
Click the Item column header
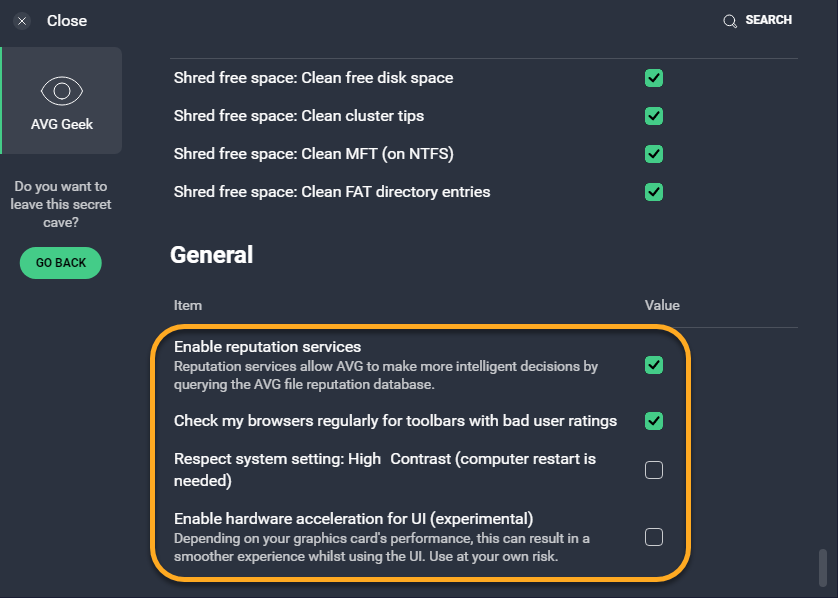point(188,305)
